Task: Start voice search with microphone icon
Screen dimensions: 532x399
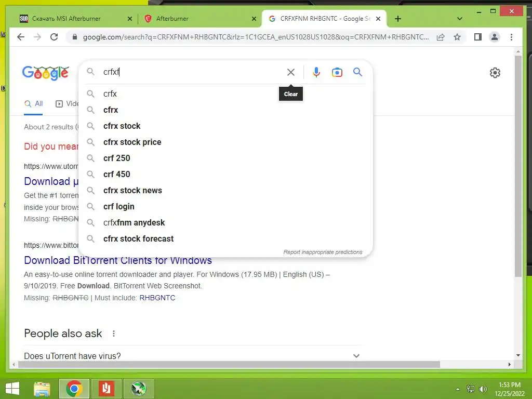Action: tap(316, 72)
